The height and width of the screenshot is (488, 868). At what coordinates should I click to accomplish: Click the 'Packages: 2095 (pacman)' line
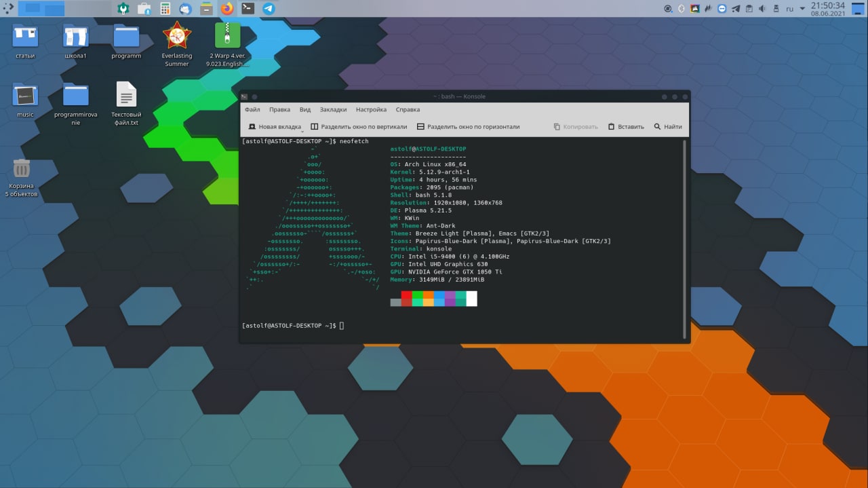coord(432,188)
